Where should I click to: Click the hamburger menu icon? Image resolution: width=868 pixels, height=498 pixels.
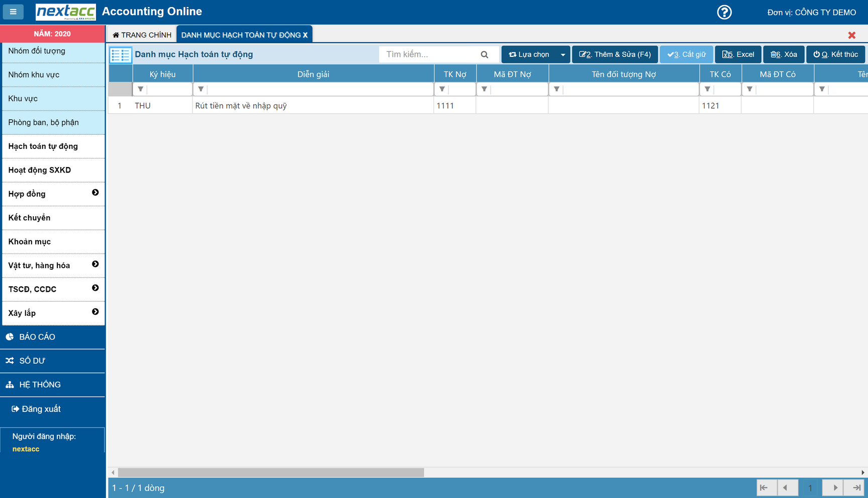[x=13, y=12]
